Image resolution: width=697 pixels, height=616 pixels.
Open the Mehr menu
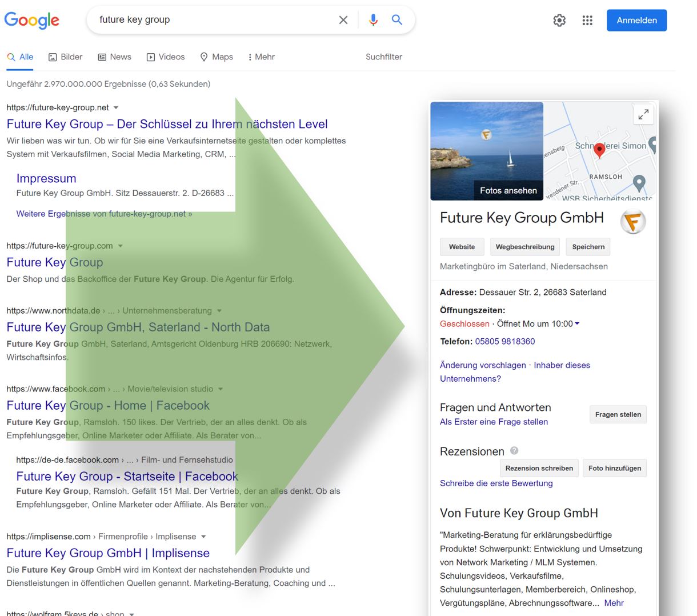click(x=261, y=57)
